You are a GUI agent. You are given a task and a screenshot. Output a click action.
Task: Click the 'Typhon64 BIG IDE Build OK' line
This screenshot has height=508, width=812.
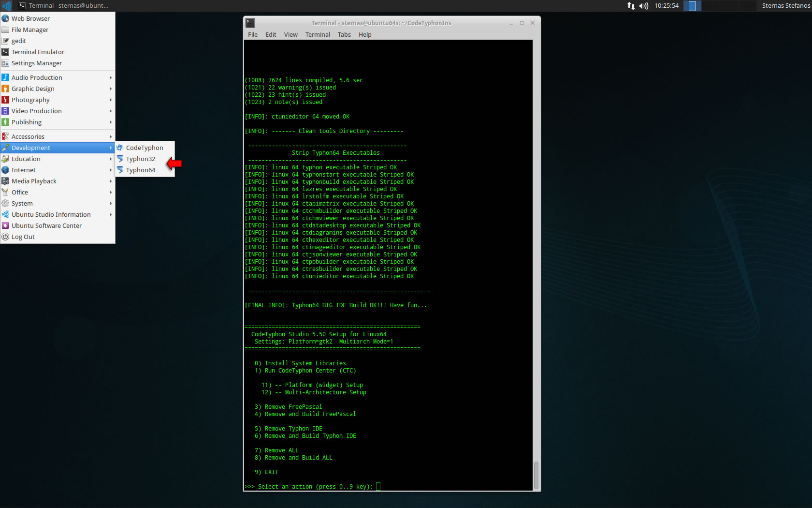pyautogui.click(x=336, y=305)
